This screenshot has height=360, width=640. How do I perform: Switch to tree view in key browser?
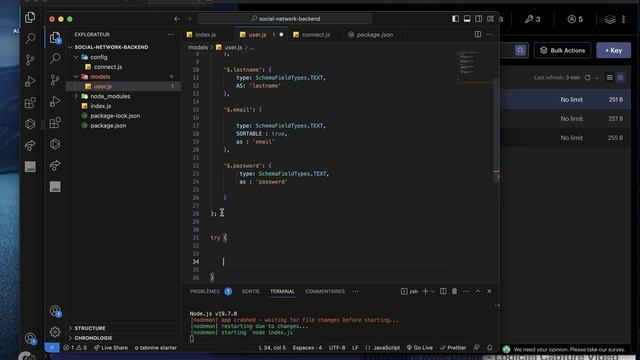[x=620, y=78]
